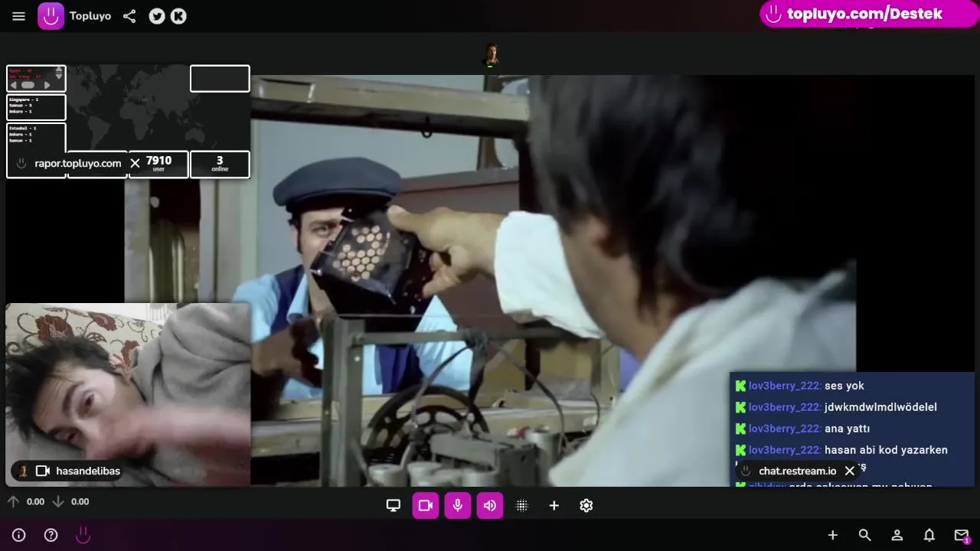The width and height of the screenshot is (980, 551).
Task: Open the Twitter icon in the header
Action: click(x=157, y=16)
